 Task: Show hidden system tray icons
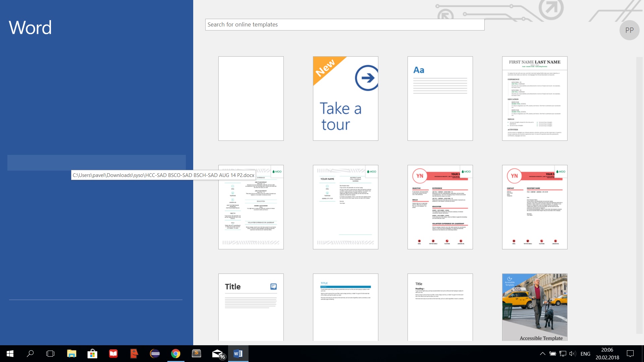point(542,354)
